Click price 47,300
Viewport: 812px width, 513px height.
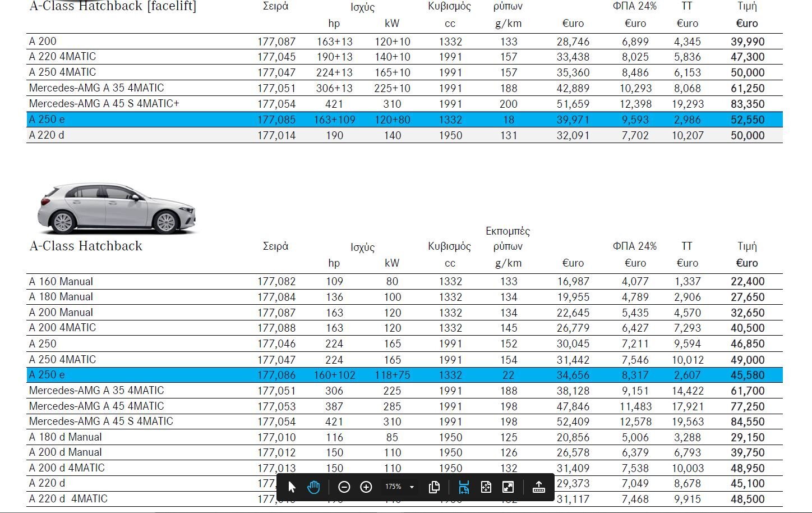[x=748, y=57]
